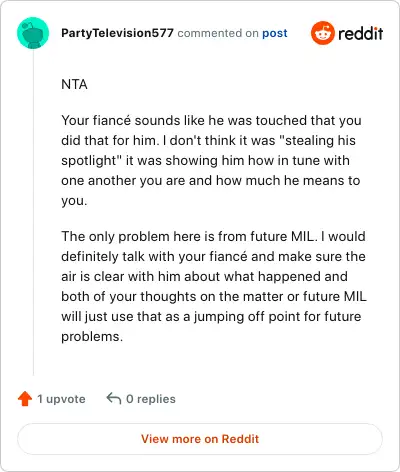Click PartyTelevision577's teal avatar icon

33,33
